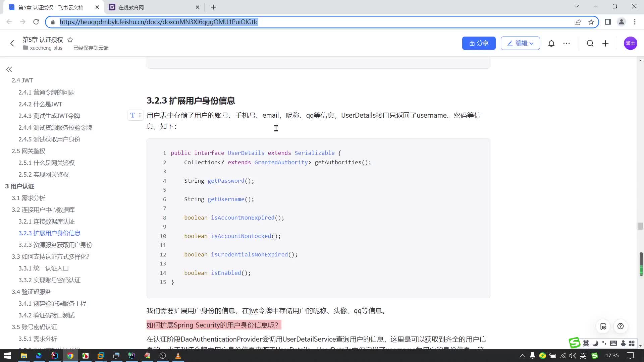Click the address bar URL
644x362 pixels.
[159, 22]
